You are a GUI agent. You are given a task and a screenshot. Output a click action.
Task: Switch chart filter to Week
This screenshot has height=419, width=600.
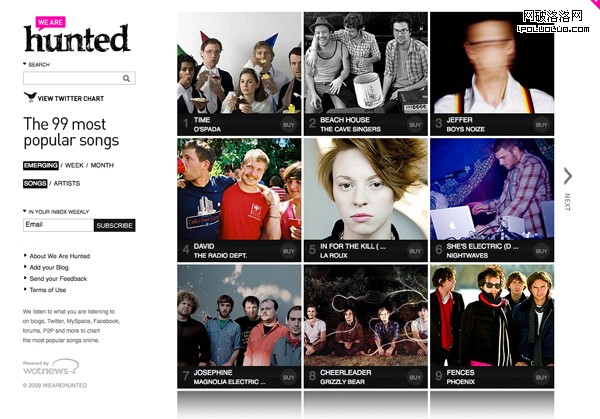74,165
